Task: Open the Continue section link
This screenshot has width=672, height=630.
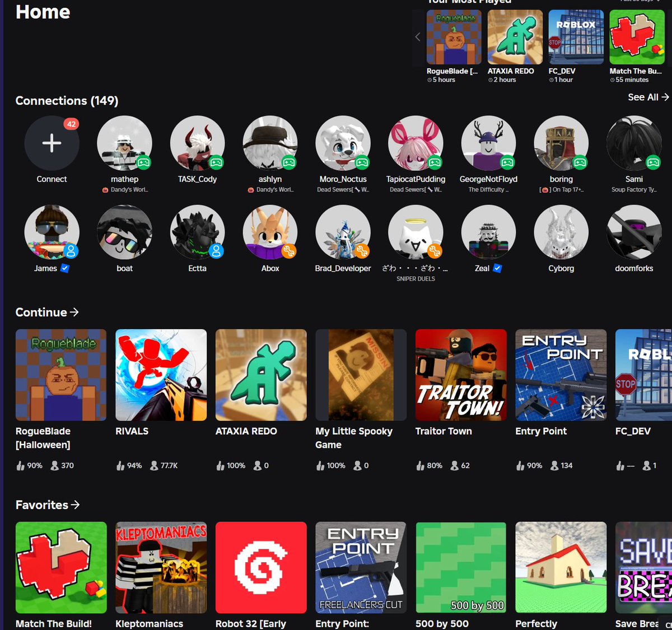Action: (47, 312)
